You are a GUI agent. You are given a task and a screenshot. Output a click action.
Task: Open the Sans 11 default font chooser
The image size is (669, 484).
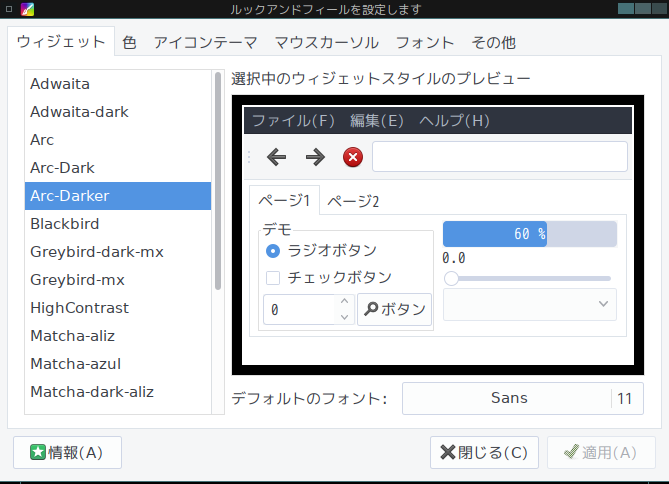pyautogui.click(x=523, y=398)
